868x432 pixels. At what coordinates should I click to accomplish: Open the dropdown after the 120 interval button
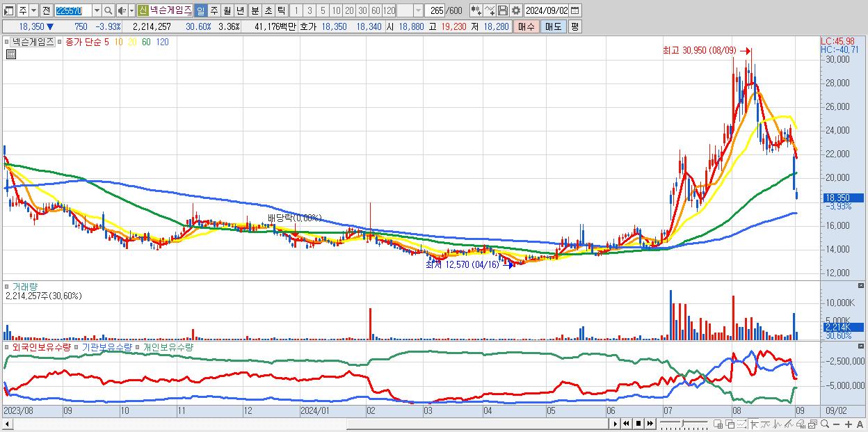[418, 10]
